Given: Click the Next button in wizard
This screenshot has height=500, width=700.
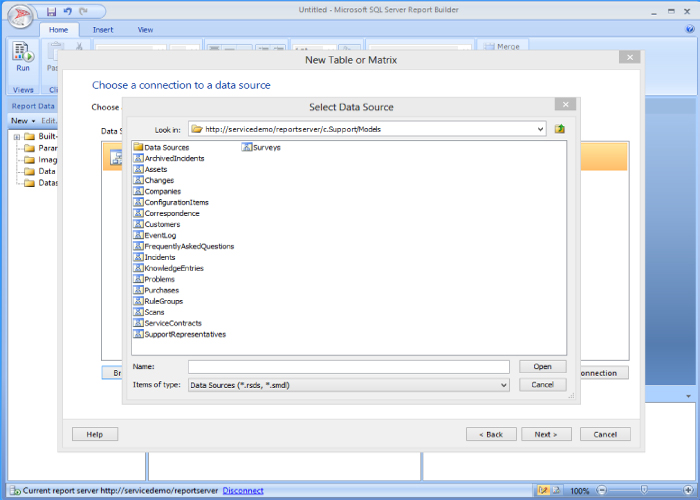Looking at the screenshot, I should click(546, 434).
